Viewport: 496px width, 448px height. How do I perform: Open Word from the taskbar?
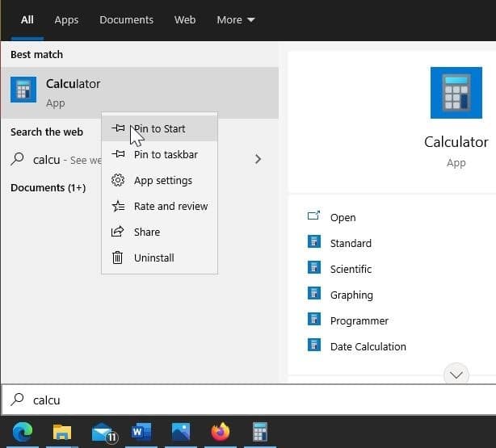click(x=141, y=432)
